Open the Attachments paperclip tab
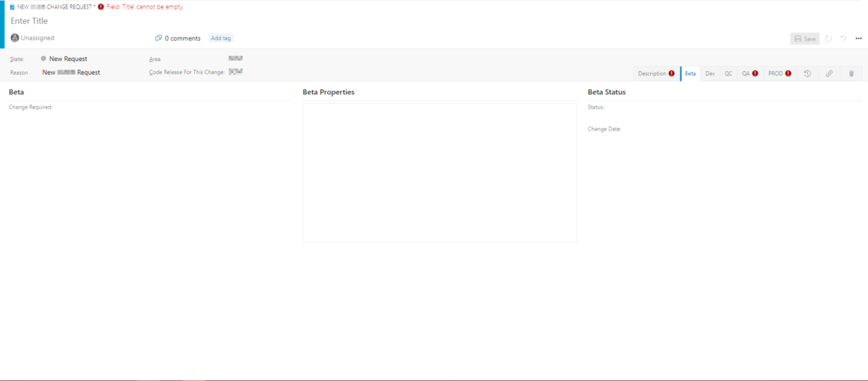Viewport: 868px width, 381px height. [x=851, y=74]
